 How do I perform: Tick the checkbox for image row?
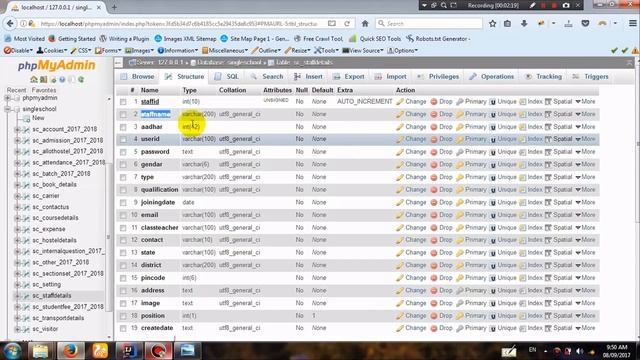pyautogui.click(x=123, y=304)
